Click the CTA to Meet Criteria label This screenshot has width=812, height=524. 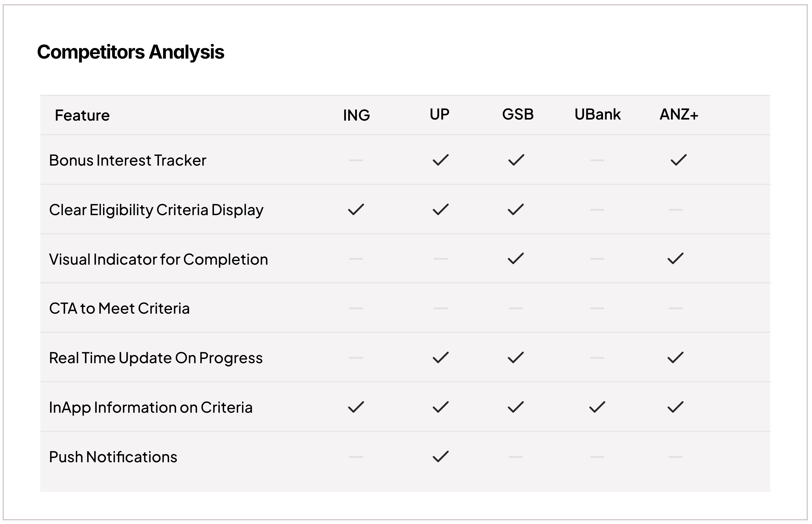click(x=119, y=308)
